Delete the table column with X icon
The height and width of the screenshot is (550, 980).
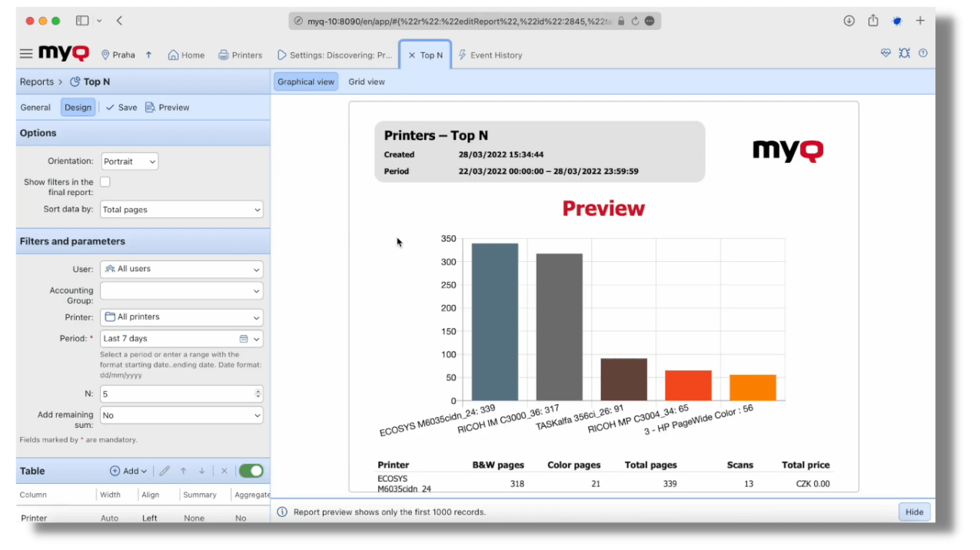pos(224,471)
